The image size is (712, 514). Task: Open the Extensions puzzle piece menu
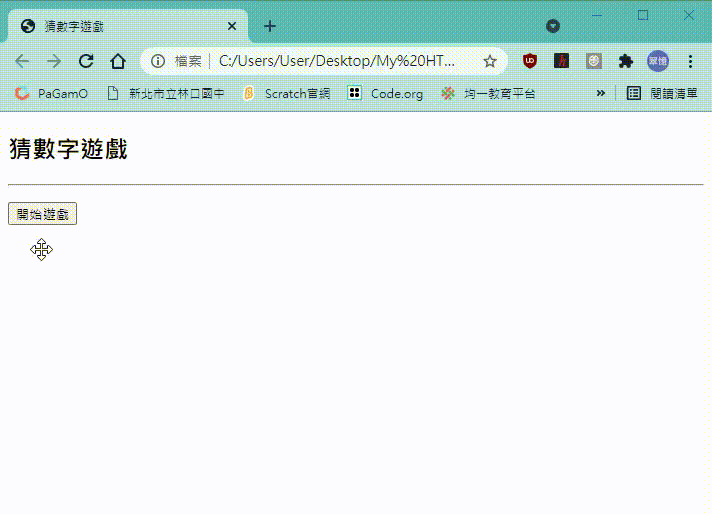pyautogui.click(x=626, y=61)
